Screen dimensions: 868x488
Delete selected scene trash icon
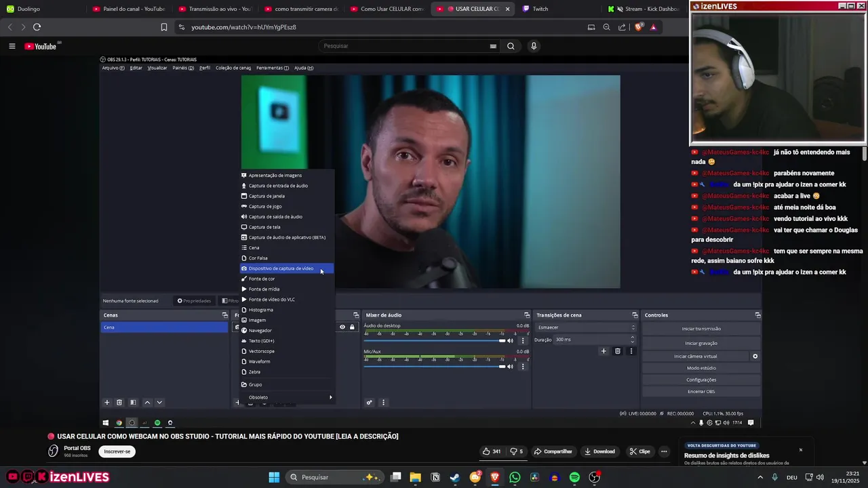pos(119,403)
